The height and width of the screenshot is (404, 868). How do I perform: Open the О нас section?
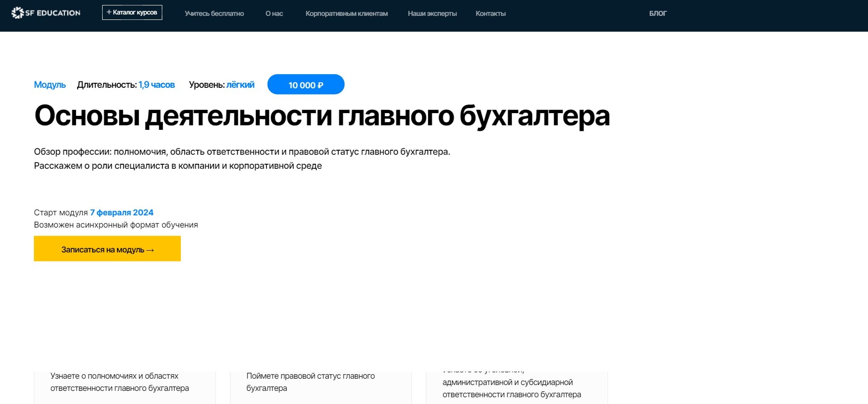point(274,14)
